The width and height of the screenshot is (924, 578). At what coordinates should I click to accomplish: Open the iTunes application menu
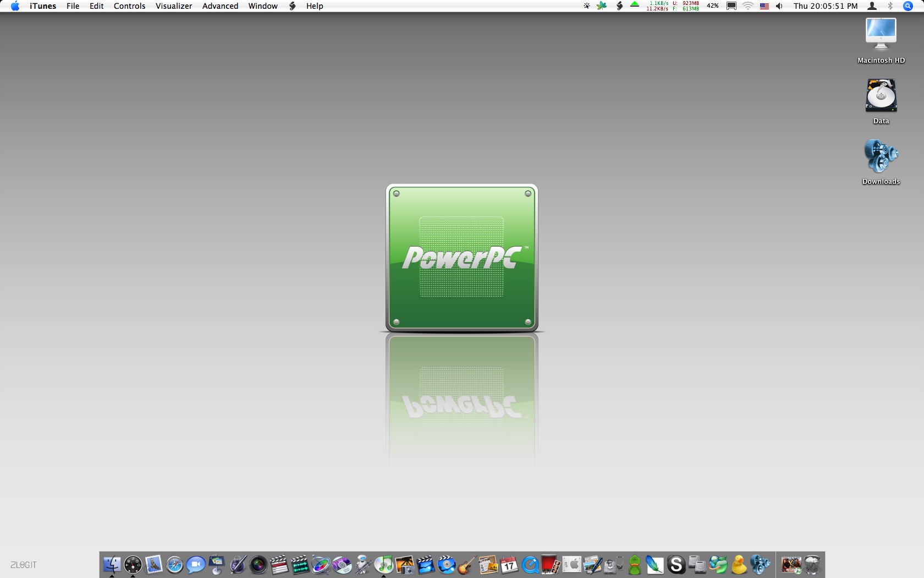[43, 6]
